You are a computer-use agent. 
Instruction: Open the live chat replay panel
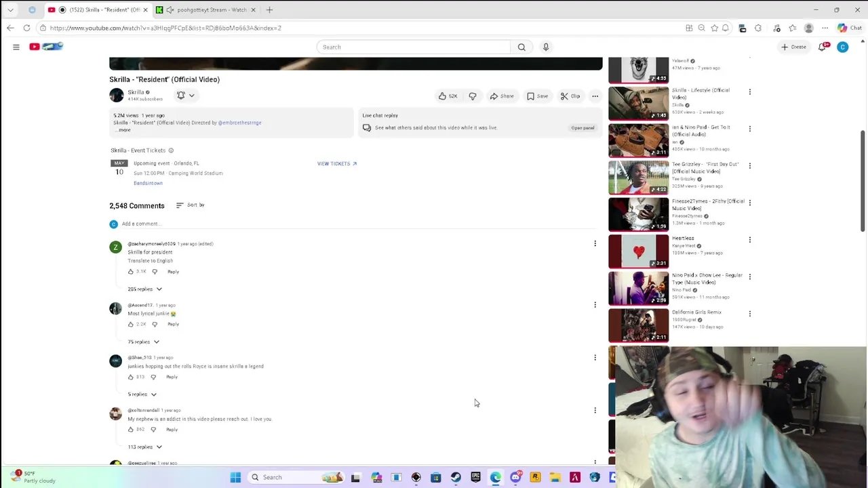pos(583,127)
